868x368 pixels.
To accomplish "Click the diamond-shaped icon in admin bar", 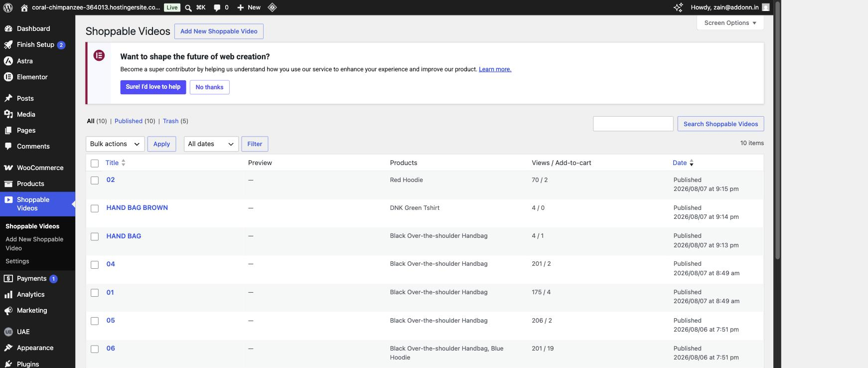I will click(272, 7).
